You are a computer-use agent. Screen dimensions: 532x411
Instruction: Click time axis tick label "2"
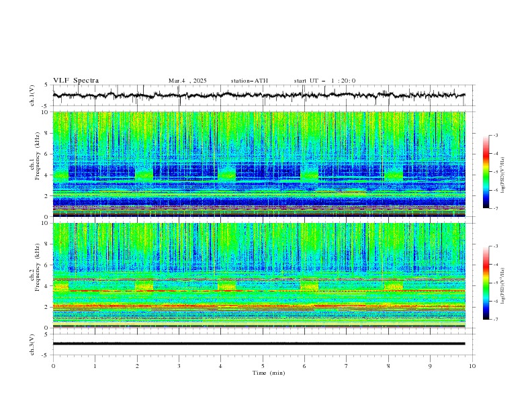coord(137,366)
